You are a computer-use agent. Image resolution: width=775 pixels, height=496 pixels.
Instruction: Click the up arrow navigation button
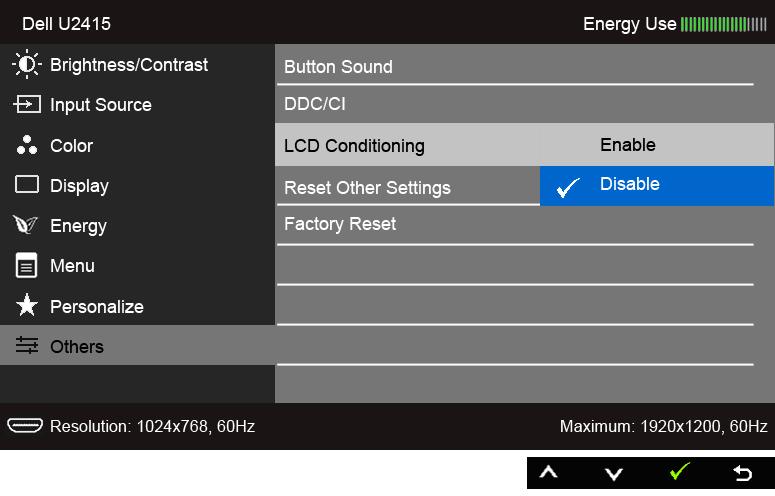coord(548,473)
